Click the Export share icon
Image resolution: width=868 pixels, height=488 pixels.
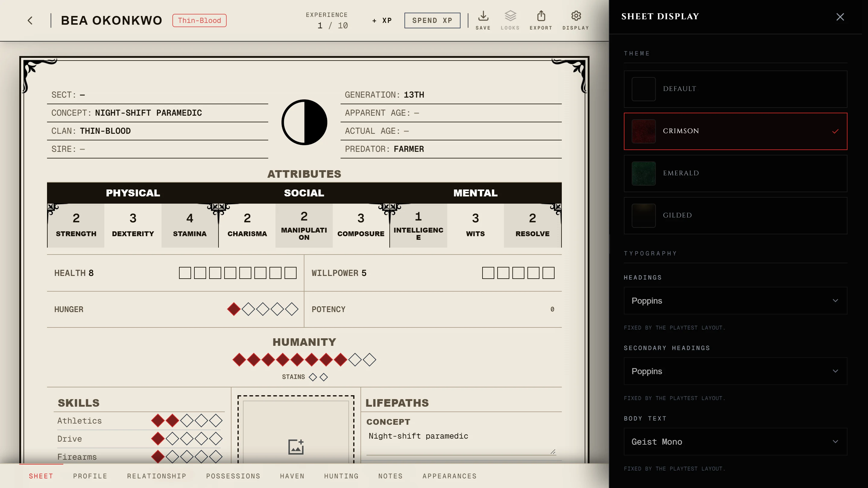541,20
